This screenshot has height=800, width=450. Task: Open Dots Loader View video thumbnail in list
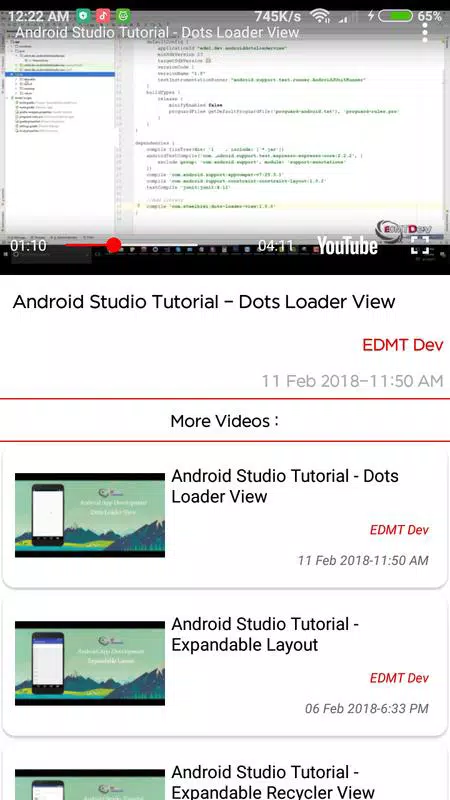point(90,515)
